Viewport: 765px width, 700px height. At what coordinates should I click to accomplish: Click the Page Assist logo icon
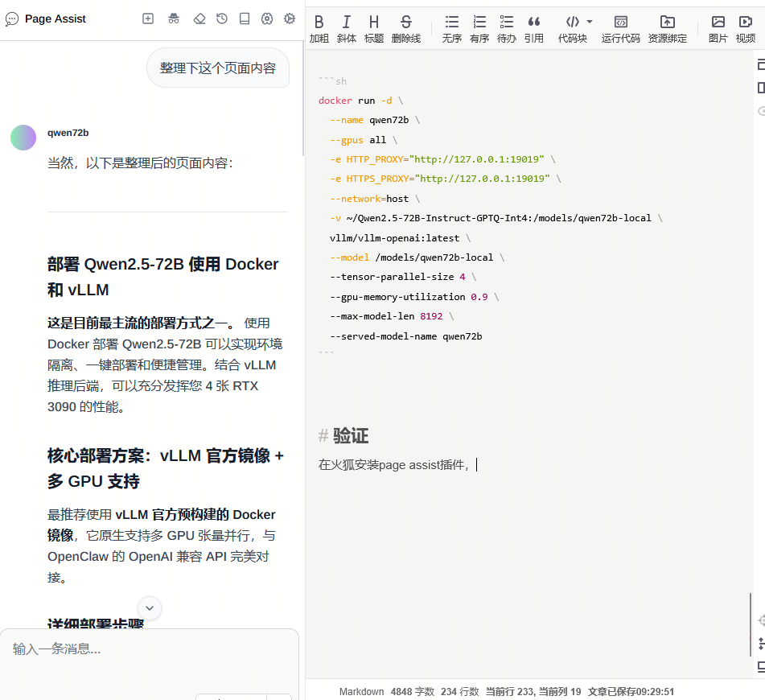pos(12,19)
